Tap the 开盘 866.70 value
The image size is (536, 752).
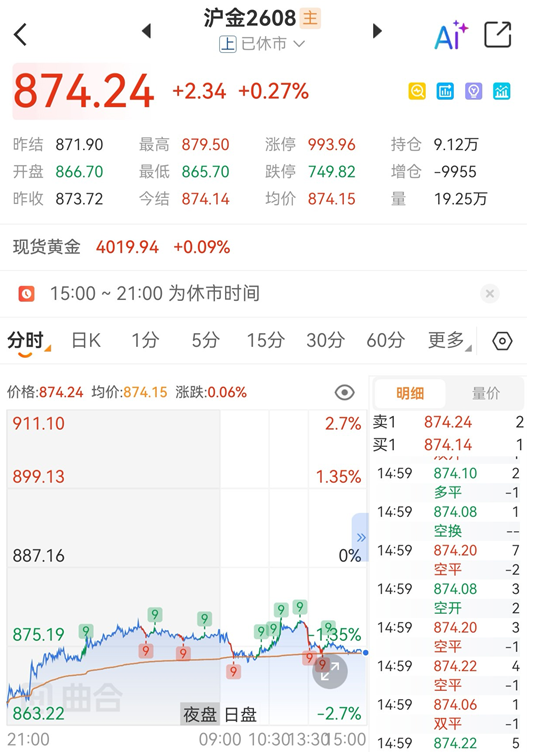click(x=79, y=172)
